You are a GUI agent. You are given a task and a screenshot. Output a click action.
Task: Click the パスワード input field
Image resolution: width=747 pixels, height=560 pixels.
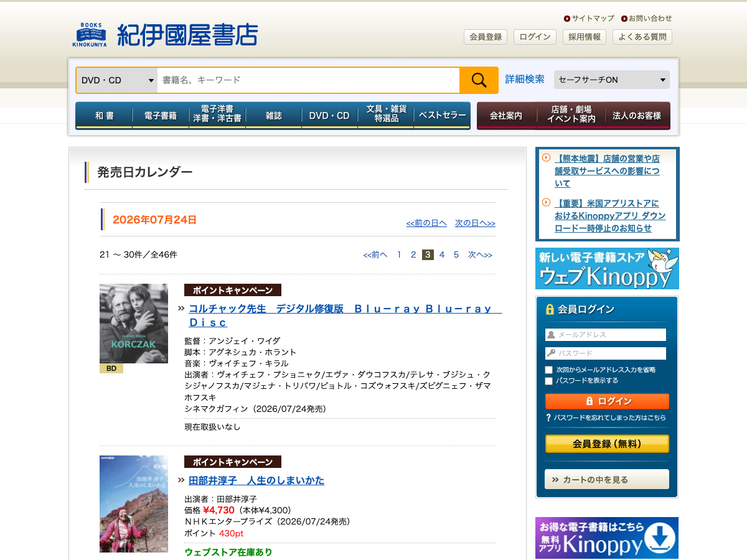[x=606, y=353]
